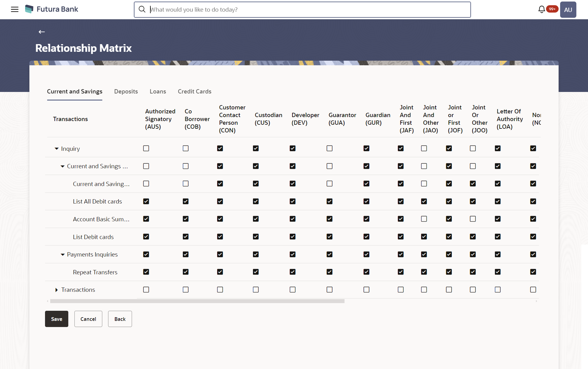The image size is (588, 369).
Task: Open the notifications bell
Action: coord(541,10)
